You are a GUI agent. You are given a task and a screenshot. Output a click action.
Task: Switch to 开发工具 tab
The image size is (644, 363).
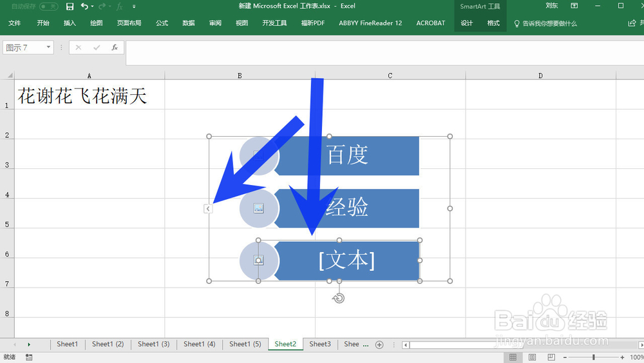point(274,23)
